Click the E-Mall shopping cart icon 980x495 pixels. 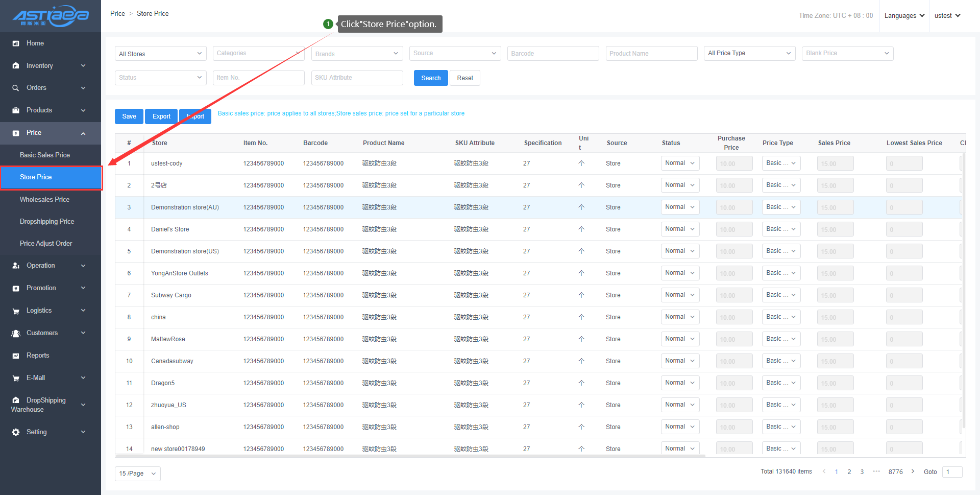click(x=16, y=378)
